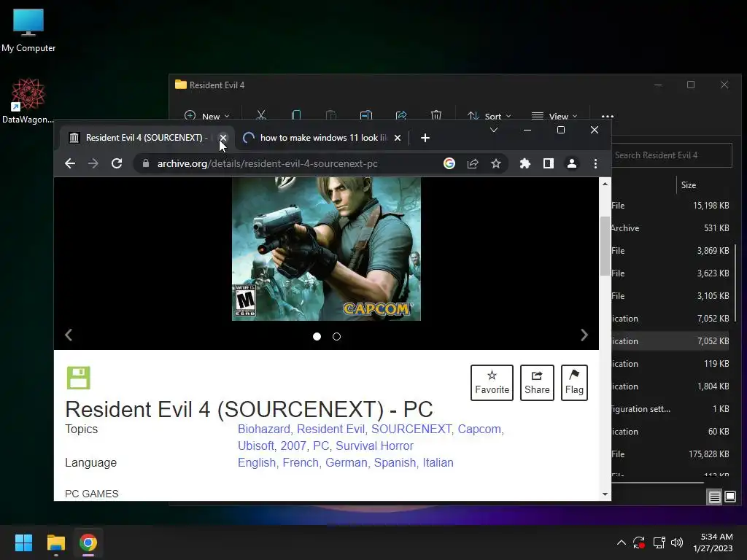The image size is (747, 560).
Task: Click the Chrome page vertical scrollbar thumb
Action: point(605,246)
